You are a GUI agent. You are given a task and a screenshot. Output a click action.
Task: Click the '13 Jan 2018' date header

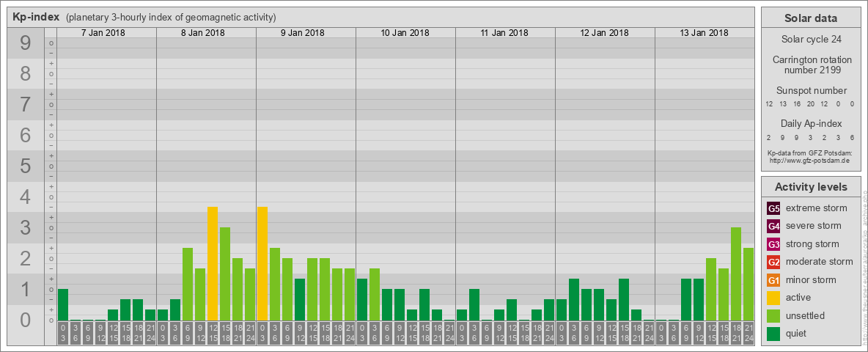pos(704,33)
